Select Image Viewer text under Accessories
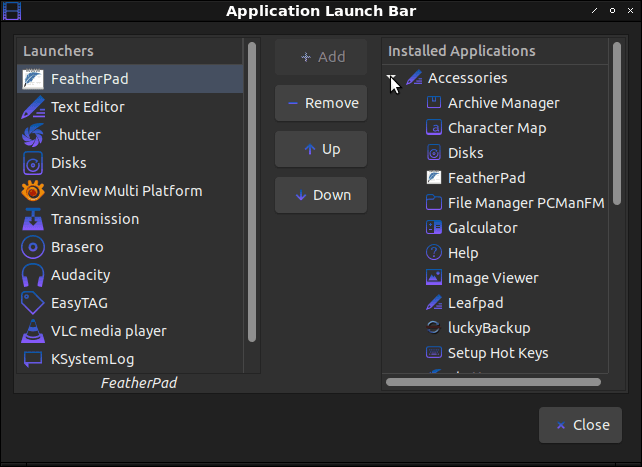This screenshot has height=467, width=642. 493,278
